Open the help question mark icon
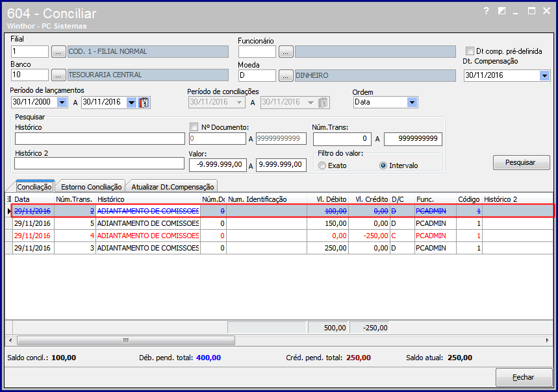This screenshot has height=392, width=558. 486,12
